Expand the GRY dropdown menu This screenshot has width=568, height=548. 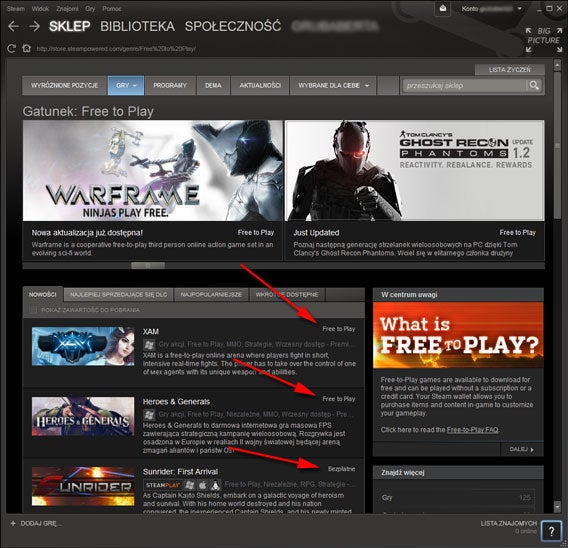126,85
